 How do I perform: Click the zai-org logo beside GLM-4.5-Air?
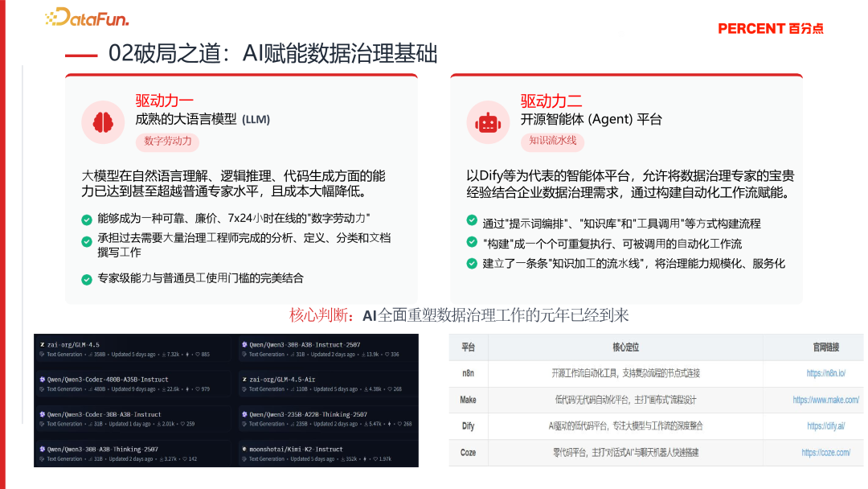[244, 380]
